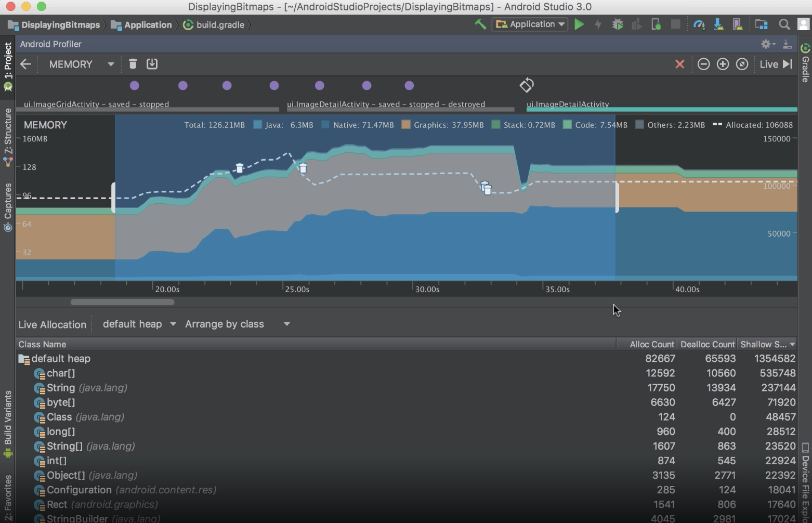Click the back arrow in profiler toolbar
Screen dimensions: 812x523
(x=25, y=64)
